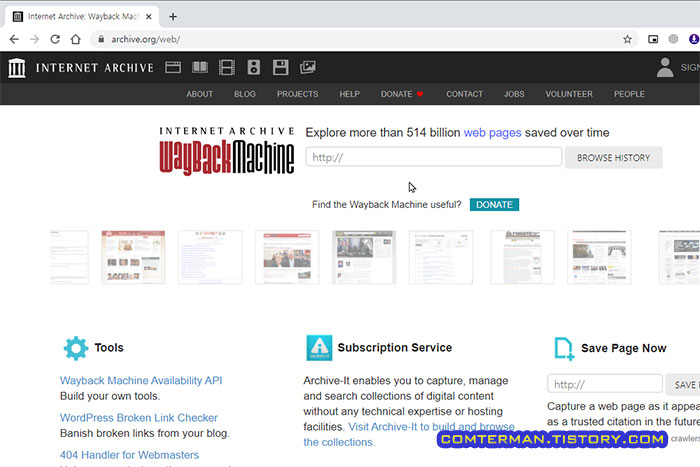Open 404 Handler for Webmasters link
Viewport: 700px width, 467px height.
[129, 455]
